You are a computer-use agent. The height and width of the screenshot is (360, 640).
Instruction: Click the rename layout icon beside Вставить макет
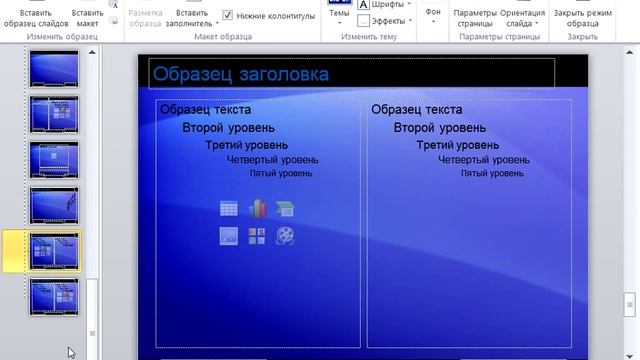(x=113, y=4)
